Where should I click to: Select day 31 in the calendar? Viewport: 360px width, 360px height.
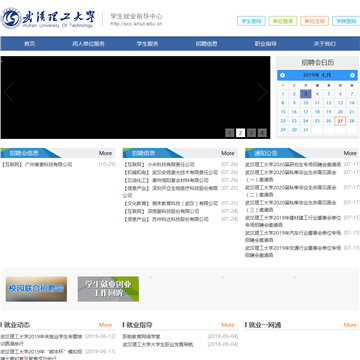pos(306,130)
